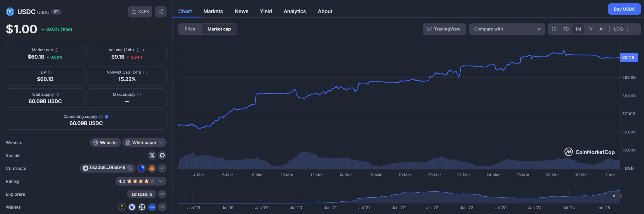Expand the 4.2 Rating details
The image size is (644, 214).
pyautogui.click(x=141, y=181)
